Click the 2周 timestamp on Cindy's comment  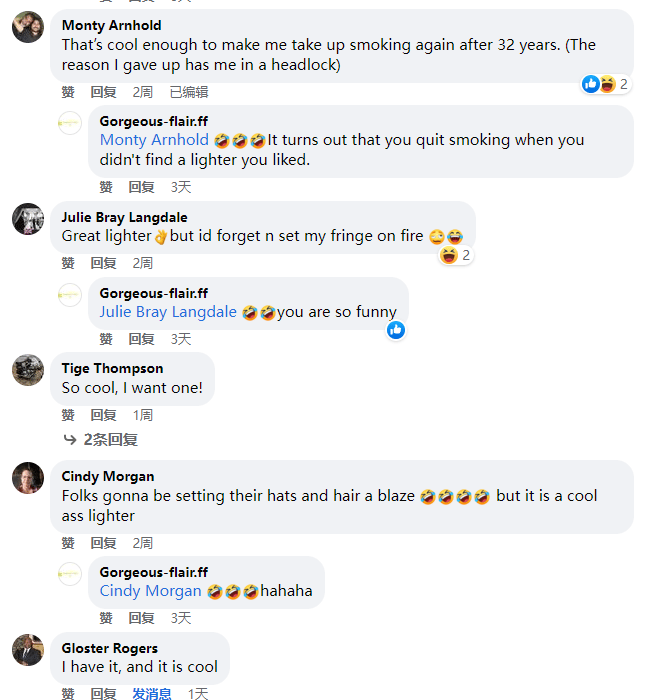[143, 543]
